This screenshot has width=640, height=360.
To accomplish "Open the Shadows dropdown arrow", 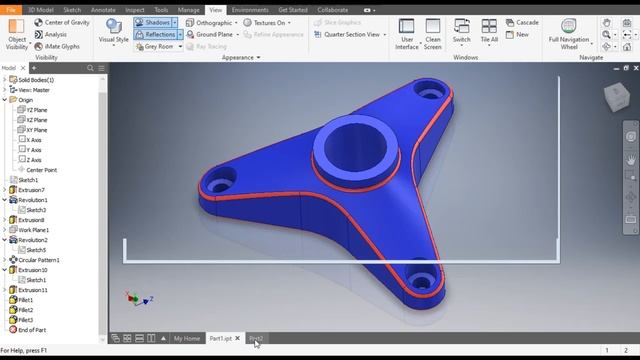I will coord(175,22).
